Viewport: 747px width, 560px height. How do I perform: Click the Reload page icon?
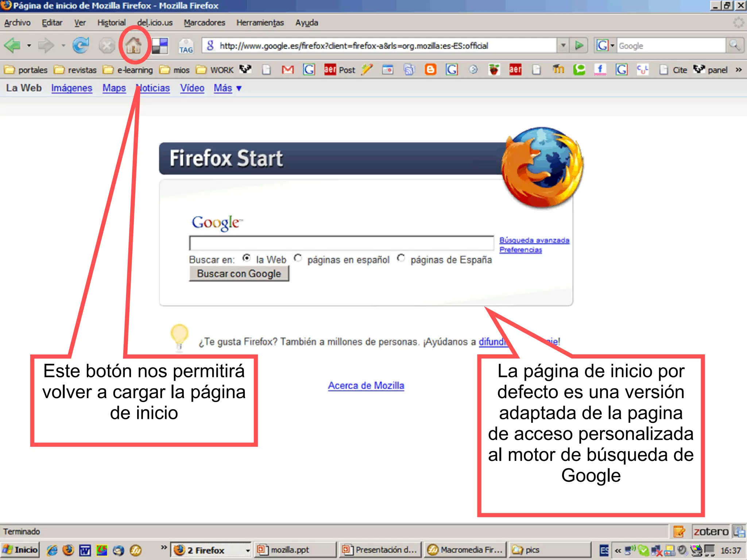[x=81, y=46]
